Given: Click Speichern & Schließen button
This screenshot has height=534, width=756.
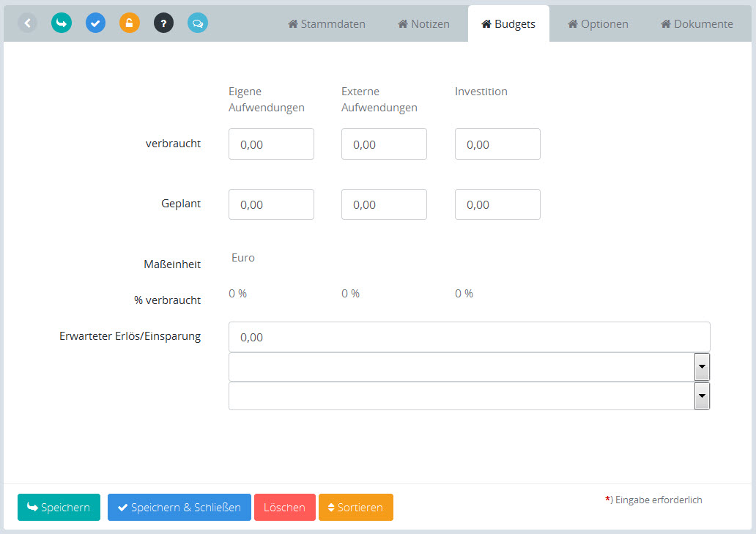Looking at the screenshot, I should click(x=179, y=507).
